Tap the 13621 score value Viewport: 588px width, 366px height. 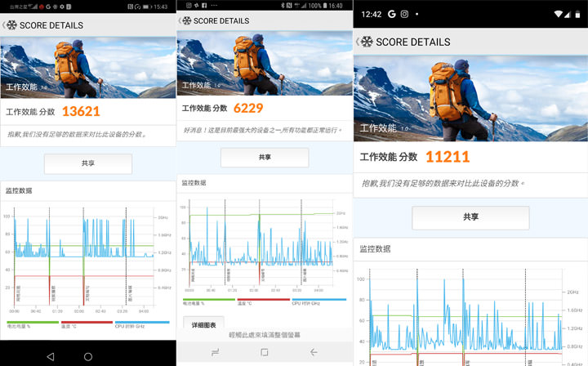pyautogui.click(x=80, y=112)
